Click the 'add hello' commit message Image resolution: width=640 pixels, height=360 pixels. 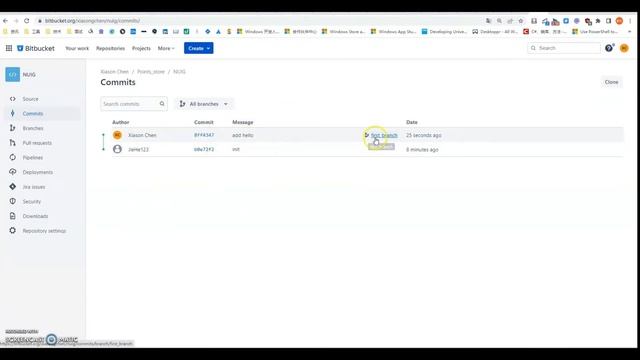tap(243, 135)
